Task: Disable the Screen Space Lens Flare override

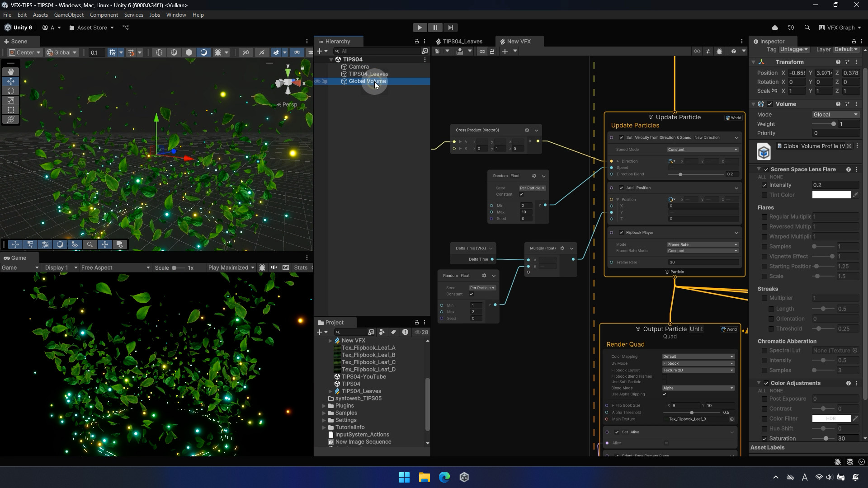Action: pos(766,169)
